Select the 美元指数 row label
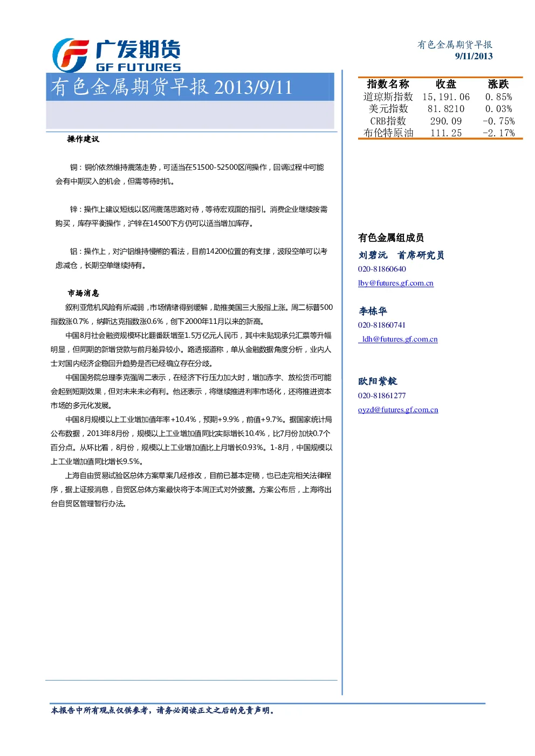This screenshot has height=756, width=535. point(388,109)
